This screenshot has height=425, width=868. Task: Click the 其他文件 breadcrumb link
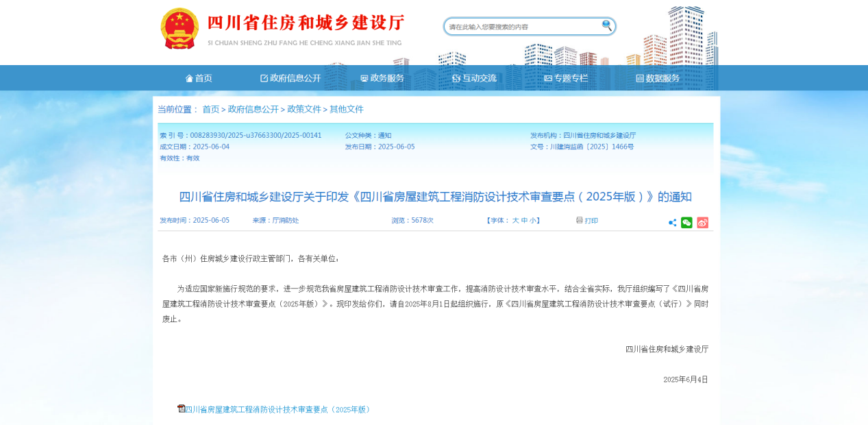pos(347,110)
